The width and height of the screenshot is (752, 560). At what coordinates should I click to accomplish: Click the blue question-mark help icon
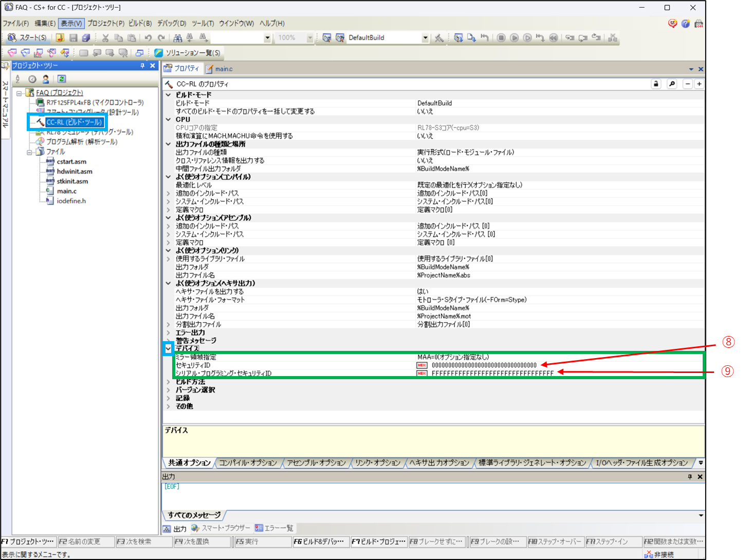pyautogui.click(x=686, y=24)
